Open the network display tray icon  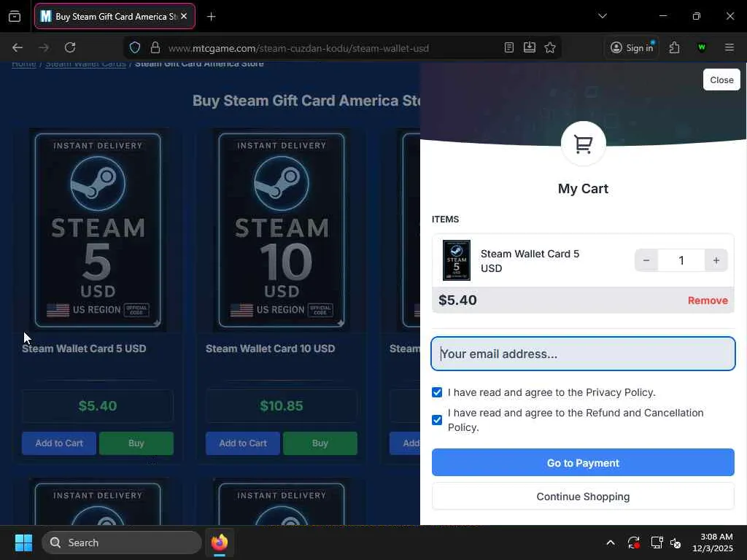click(657, 542)
